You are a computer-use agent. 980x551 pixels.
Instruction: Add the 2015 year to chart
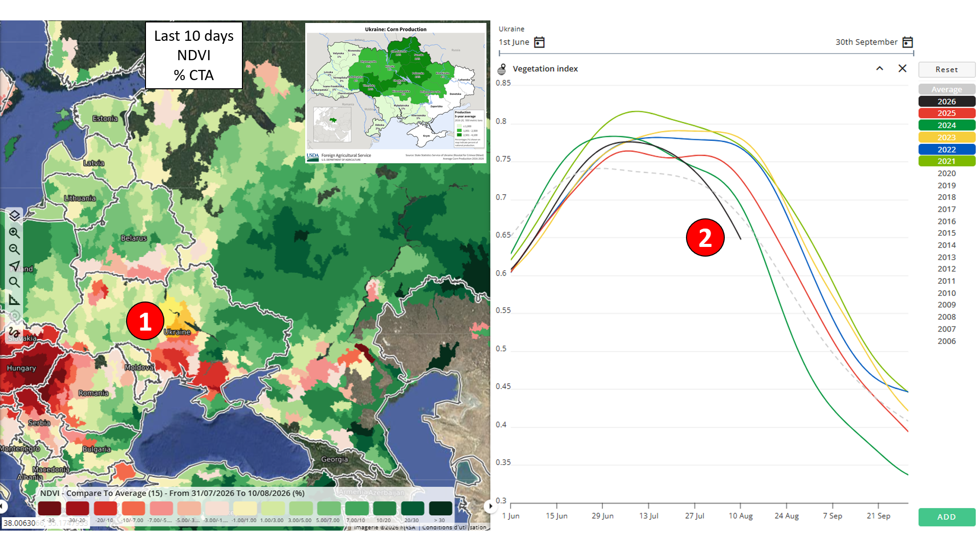(x=947, y=233)
